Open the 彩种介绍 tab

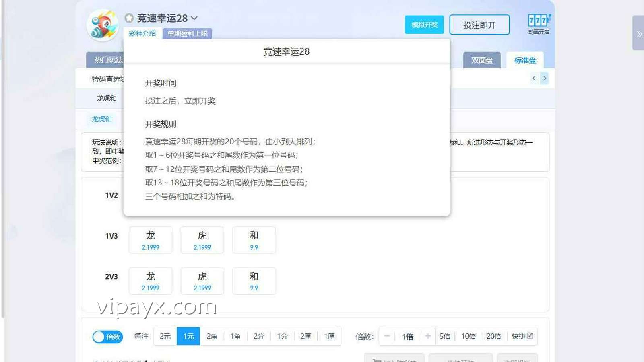pos(142,33)
